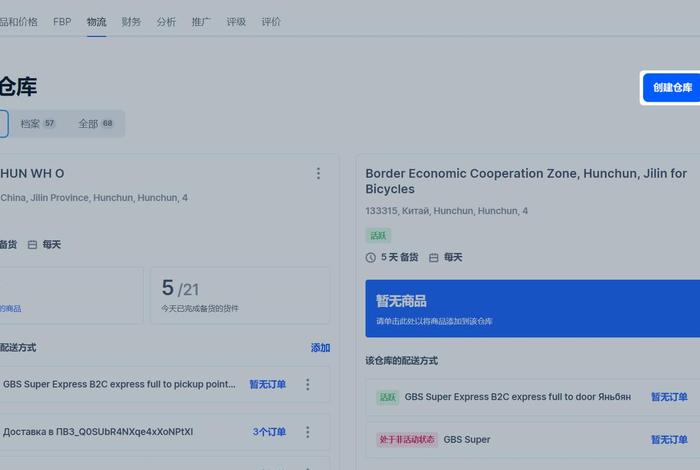Click the 处于非活动状态 inactive badge
700x470 pixels.
tap(407, 440)
